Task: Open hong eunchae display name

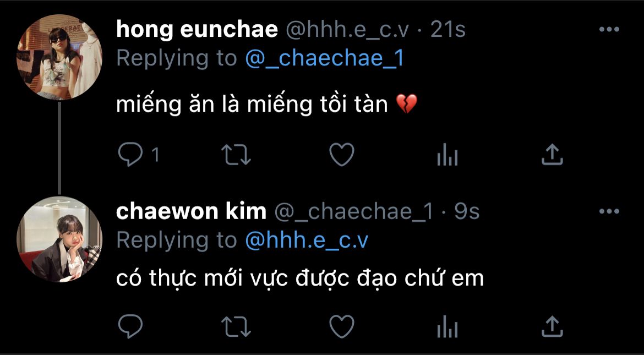Action: (197, 30)
